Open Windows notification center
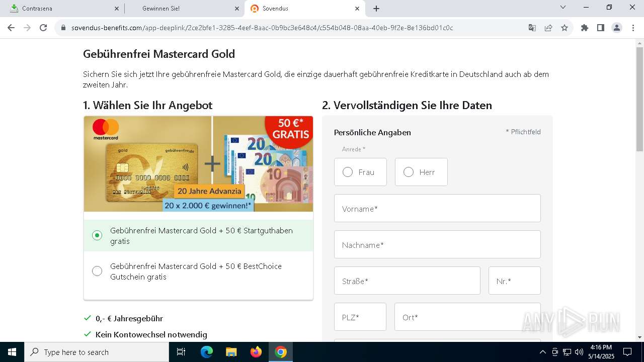 click(x=627, y=352)
